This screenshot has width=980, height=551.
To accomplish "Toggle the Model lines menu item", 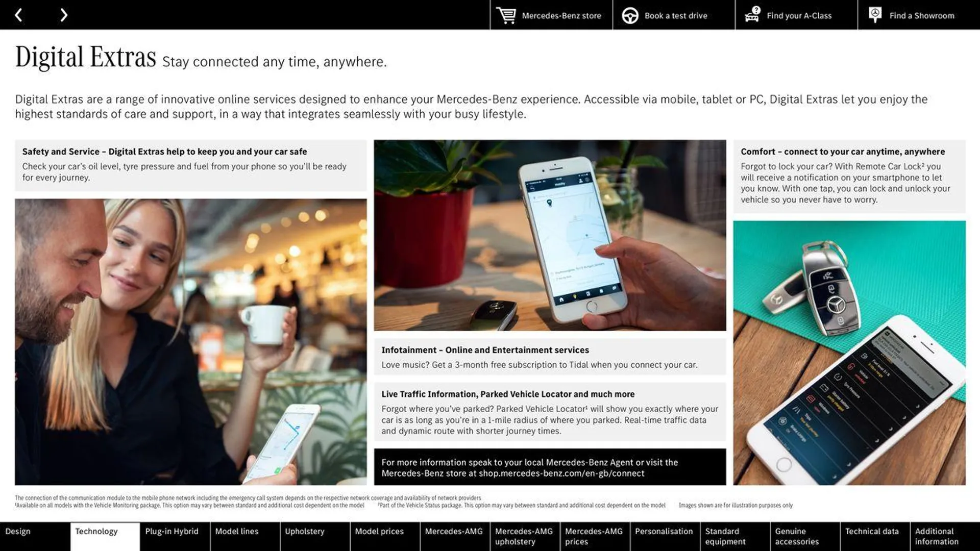I will coord(236,532).
